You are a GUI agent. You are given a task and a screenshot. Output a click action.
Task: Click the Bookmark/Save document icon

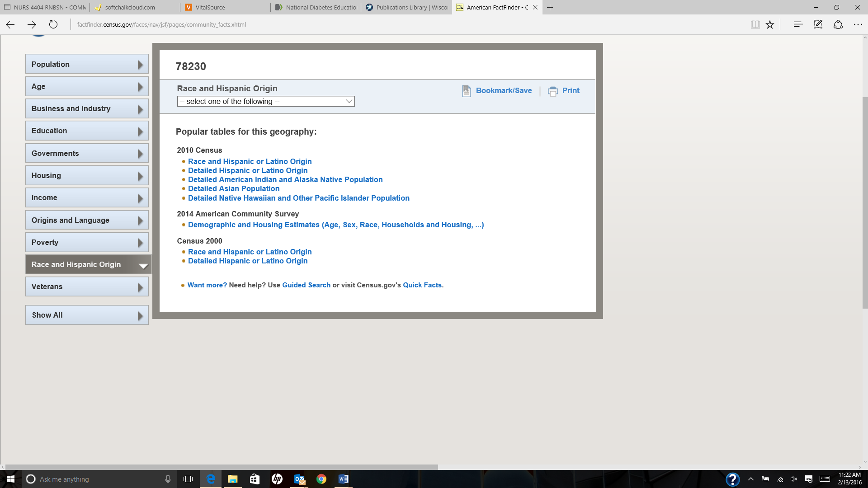tap(466, 91)
